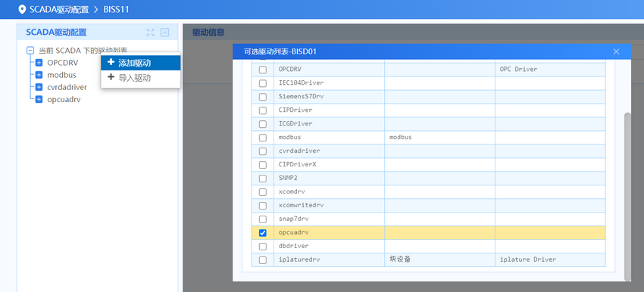This screenshot has width=644, height=292.
Task: Click the SNMP2 name cell
Action: pyautogui.click(x=330, y=178)
